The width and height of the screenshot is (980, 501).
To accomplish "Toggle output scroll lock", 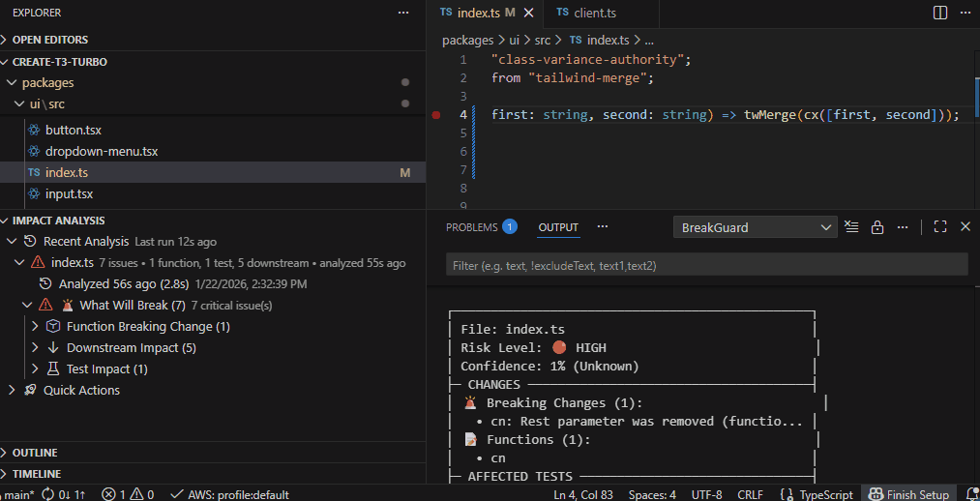I will coord(877,226).
